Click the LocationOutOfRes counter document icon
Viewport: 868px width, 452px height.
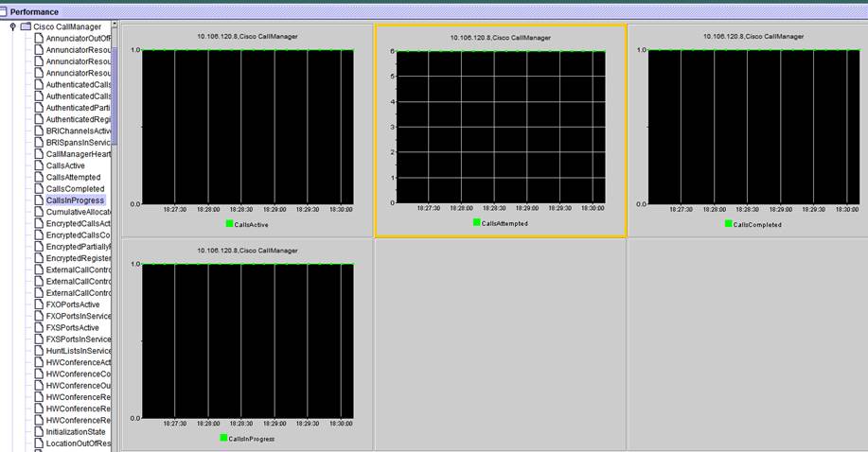(39, 443)
